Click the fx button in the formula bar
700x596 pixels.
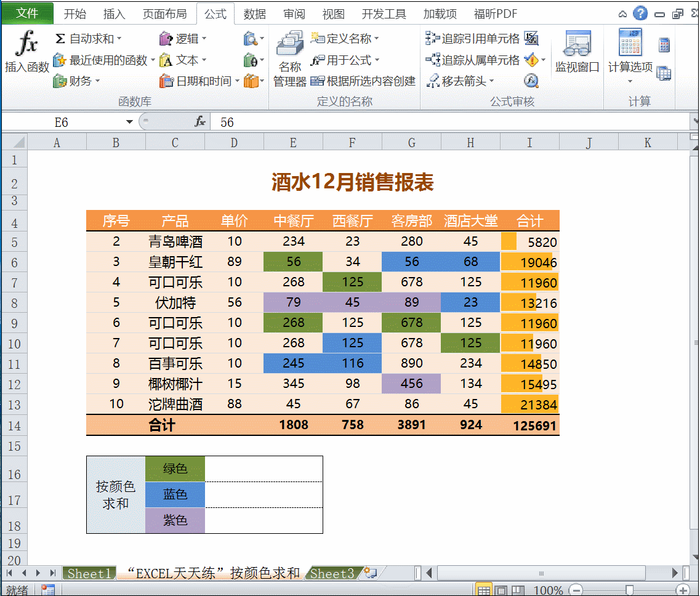click(200, 121)
